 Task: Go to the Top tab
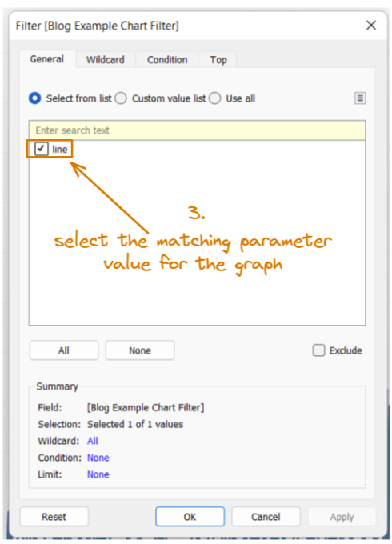[x=218, y=60]
